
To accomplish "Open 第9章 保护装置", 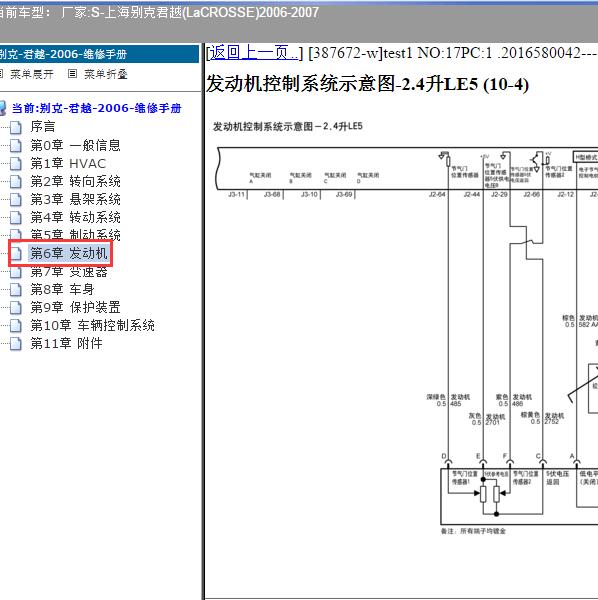I will coord(75,307).
